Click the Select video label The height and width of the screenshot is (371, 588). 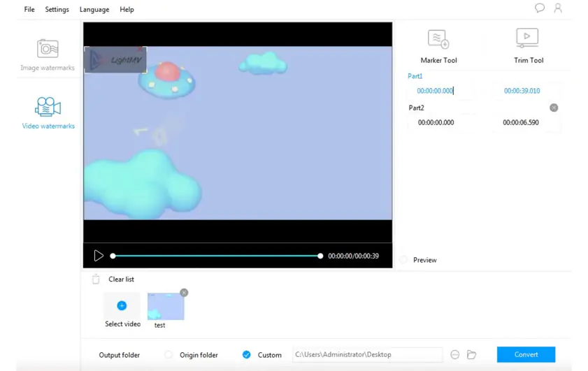122,323
